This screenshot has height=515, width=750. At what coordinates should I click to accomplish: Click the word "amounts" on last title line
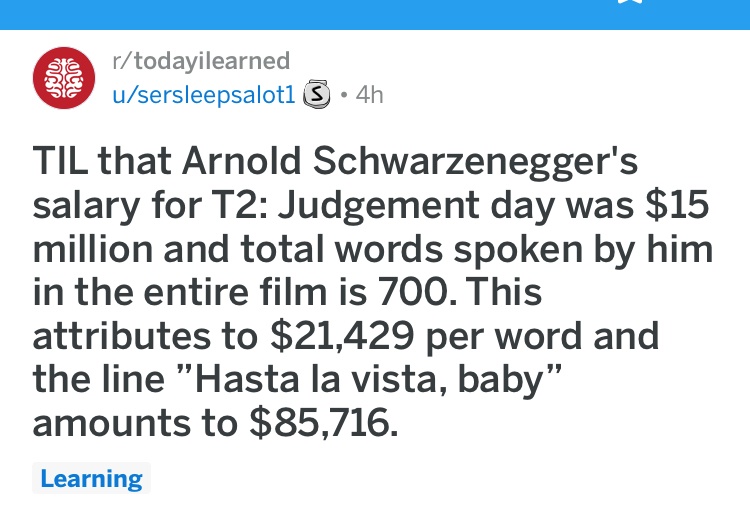[x=111, y=424]
